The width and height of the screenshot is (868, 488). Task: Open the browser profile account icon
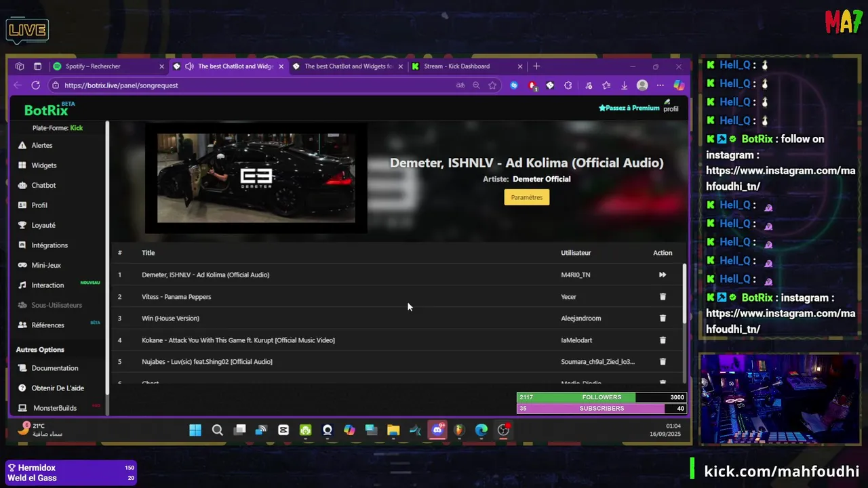click(642, 85)
